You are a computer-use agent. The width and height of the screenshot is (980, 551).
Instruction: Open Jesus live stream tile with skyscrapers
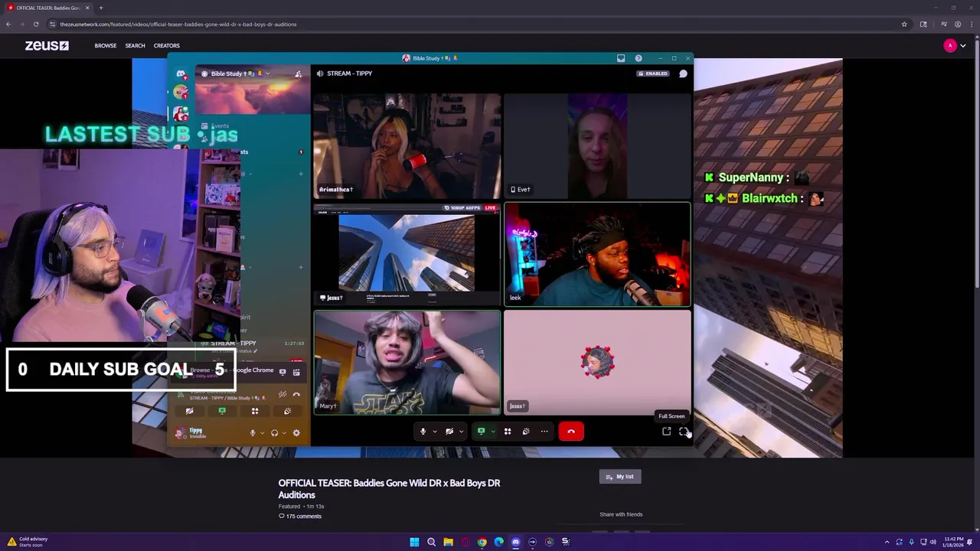(407, 254)
